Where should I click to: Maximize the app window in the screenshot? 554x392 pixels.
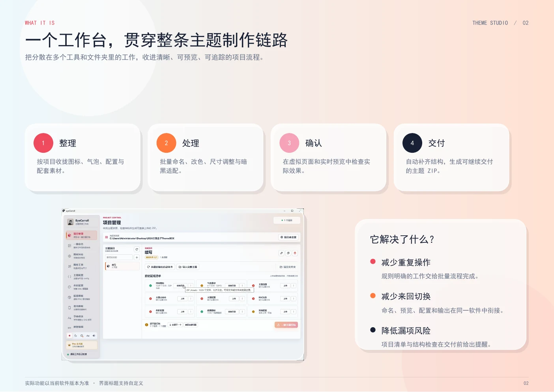(292, 211)
